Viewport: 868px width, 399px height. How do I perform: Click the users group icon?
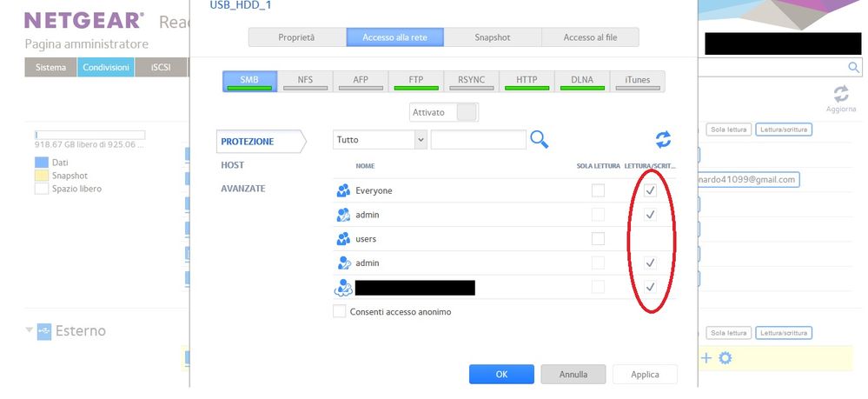tap(343, 239)
